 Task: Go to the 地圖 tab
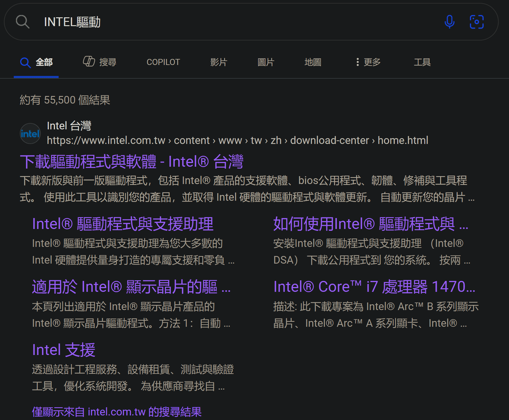(313, 62)
